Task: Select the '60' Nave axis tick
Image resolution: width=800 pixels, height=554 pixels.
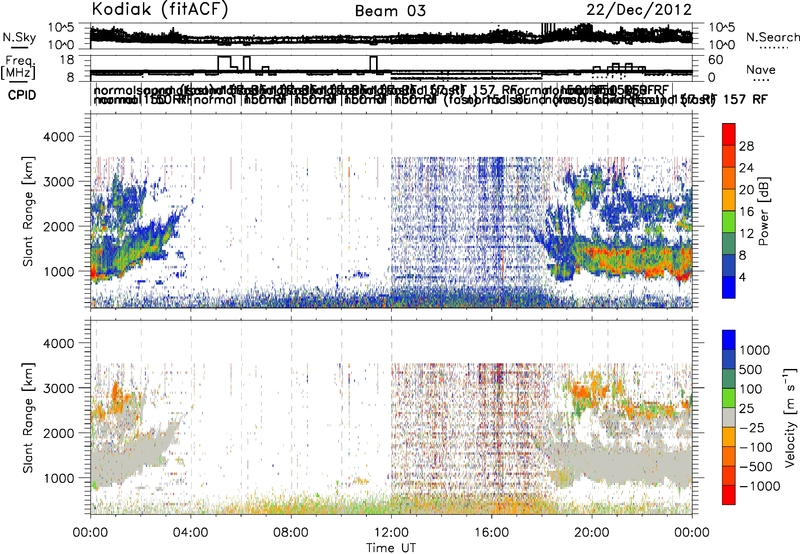Action: pos(716,60)
